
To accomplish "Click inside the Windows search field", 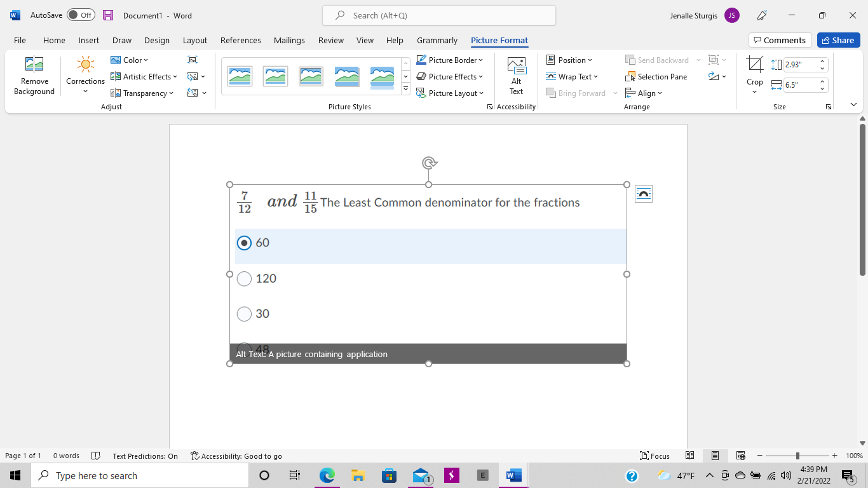I will coord(140,475).
